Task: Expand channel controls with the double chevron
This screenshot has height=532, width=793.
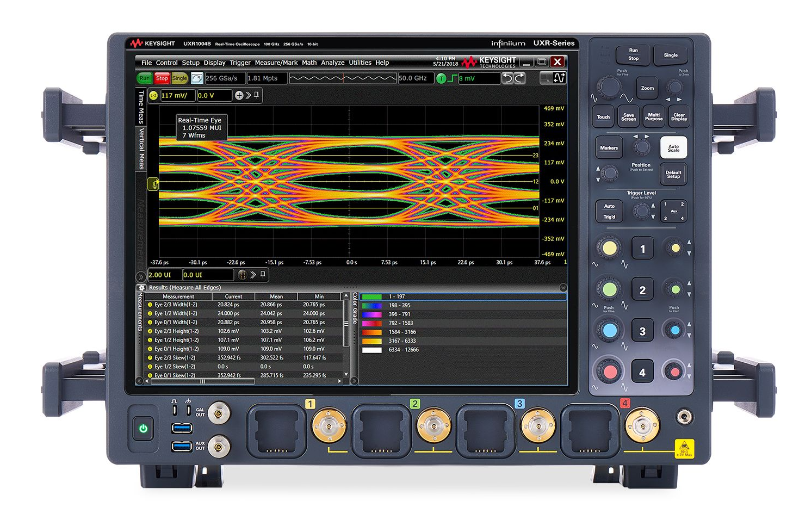Action: pos(247,96)
